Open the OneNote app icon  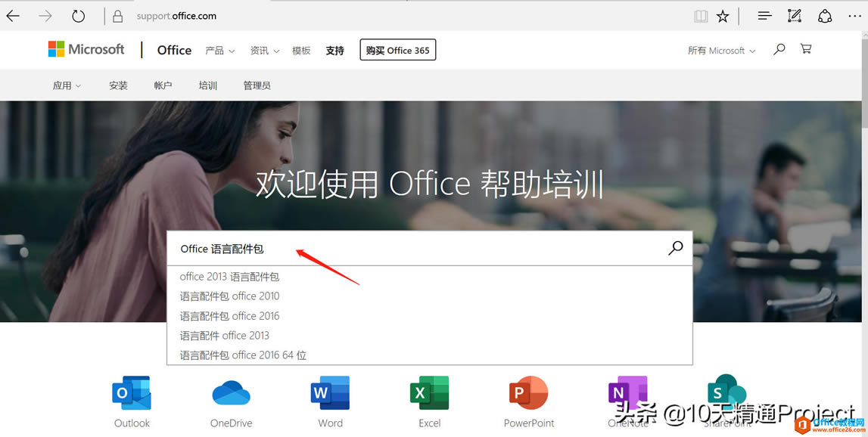[x=628, y=393]
